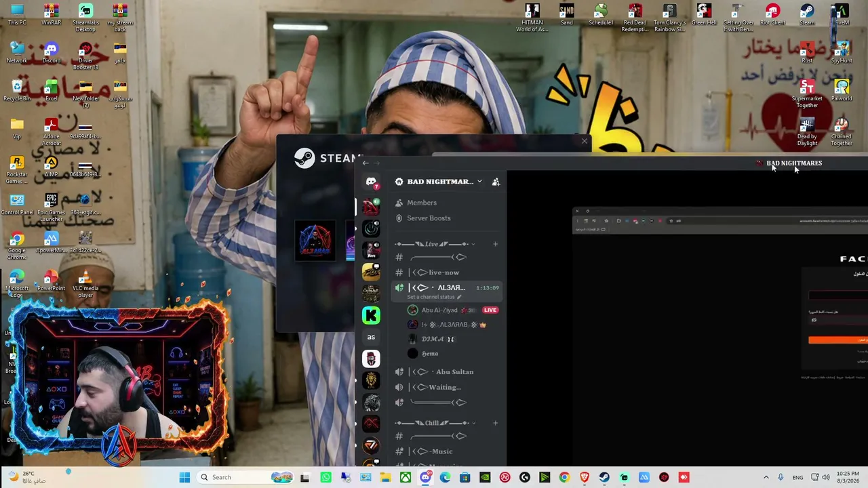
Task: Select the green Kick logo server in Discord
Action: coord(371,315)
